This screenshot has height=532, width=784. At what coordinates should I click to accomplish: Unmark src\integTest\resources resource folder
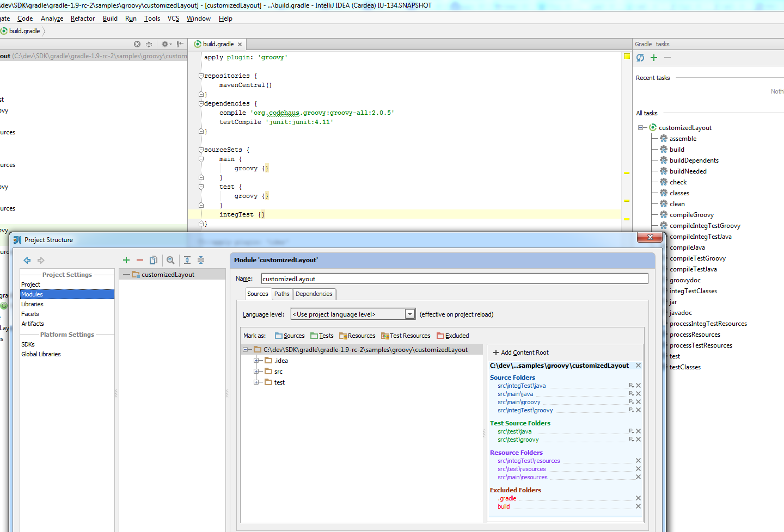(639, 461)
